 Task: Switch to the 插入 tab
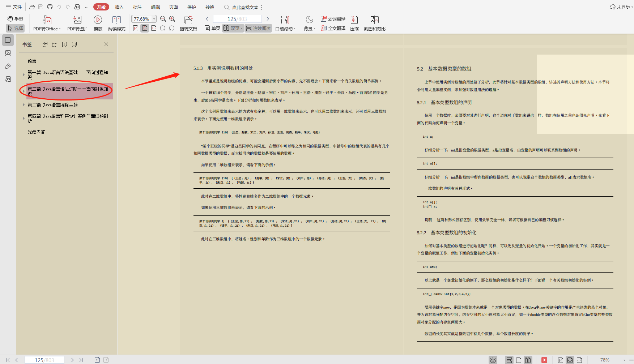pyautogui.click(x=119, y=7)
